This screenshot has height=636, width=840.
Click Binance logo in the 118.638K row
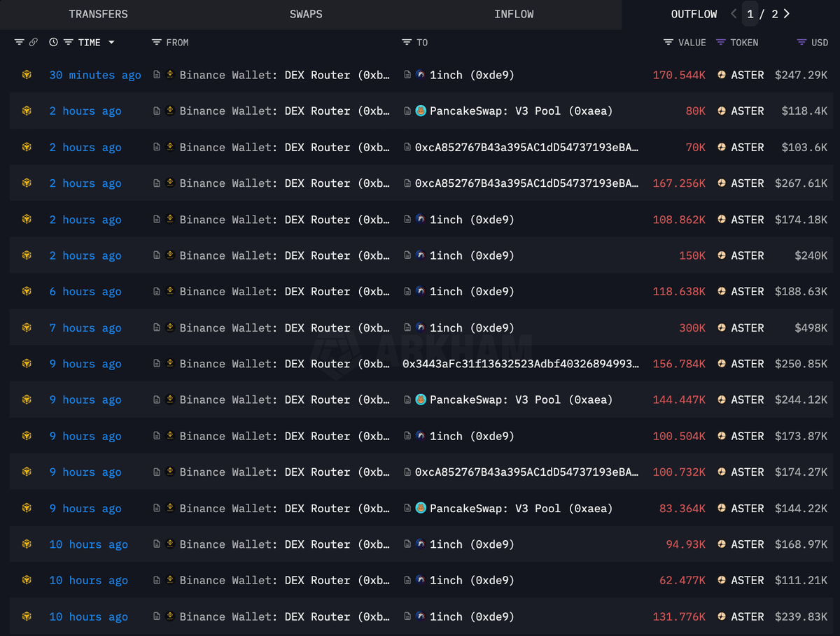tap(170, 291)
